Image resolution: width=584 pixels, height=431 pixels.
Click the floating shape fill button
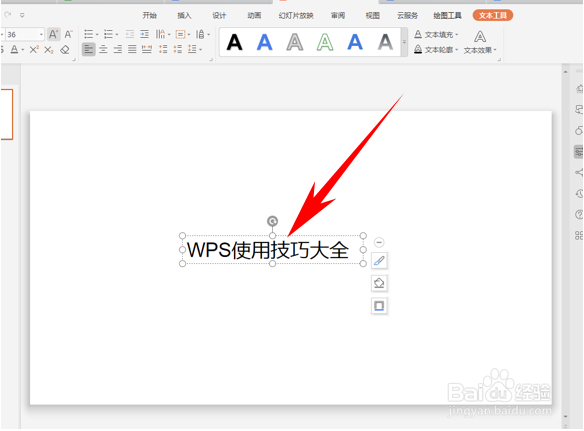pyautogui.click(x=379, y=283)
